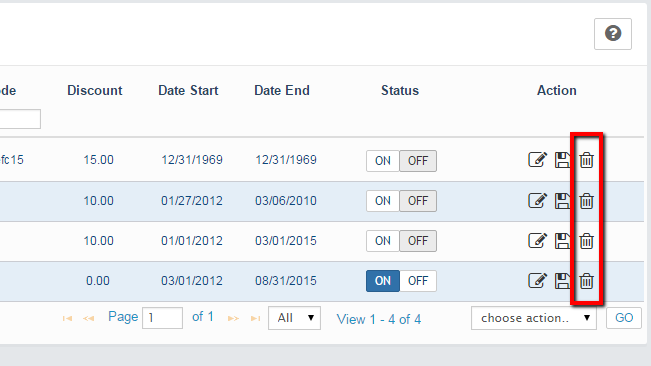Delete the coupon starting 01/27/2012
The width and height of the screenshot is (651, 366).
[x=586, y=201]
